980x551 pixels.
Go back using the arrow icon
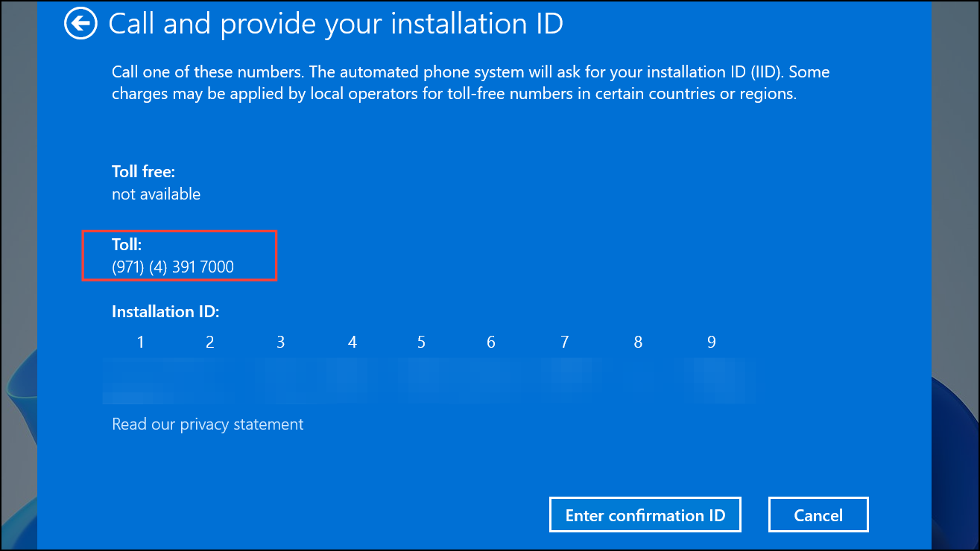click(x=80, y=23)
